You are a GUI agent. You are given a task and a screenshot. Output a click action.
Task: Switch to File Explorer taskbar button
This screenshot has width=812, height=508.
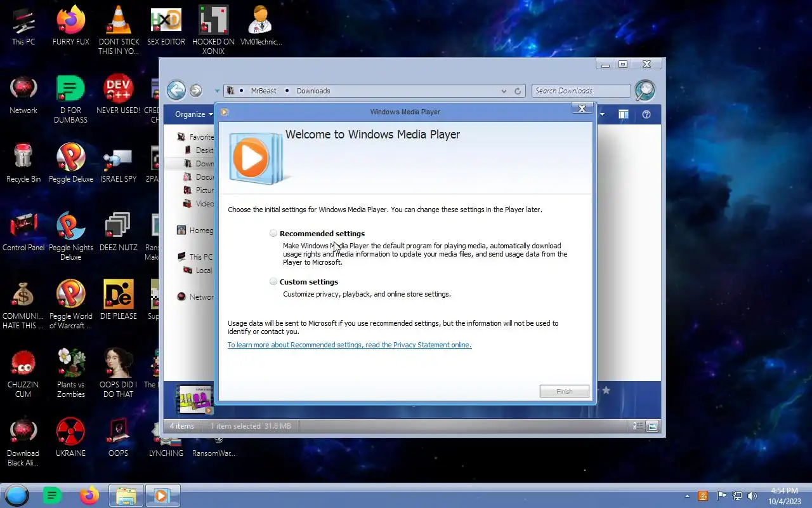tap(126, 495)
